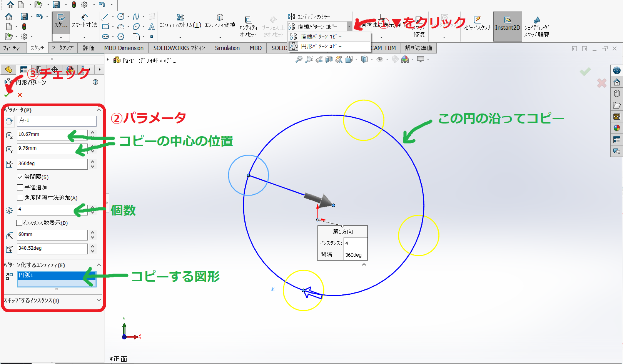Click the 60mm radius field
623x364 pixels.
point(52,235)
